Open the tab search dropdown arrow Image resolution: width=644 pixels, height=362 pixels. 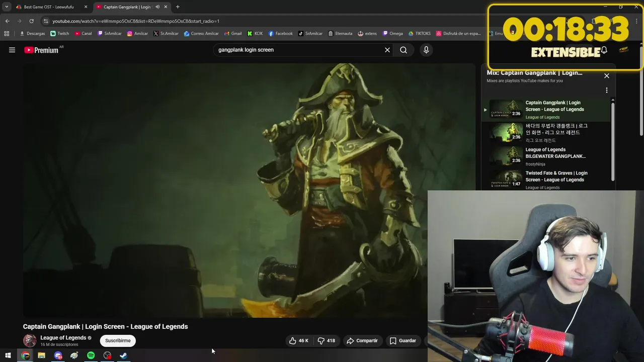pos(7,7)
